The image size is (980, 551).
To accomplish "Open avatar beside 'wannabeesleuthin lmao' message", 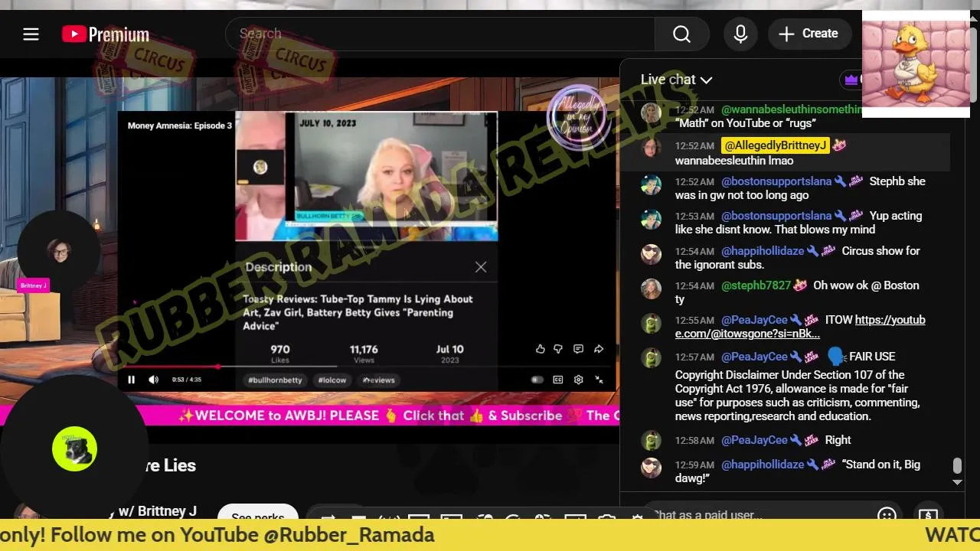I will 651,148.
